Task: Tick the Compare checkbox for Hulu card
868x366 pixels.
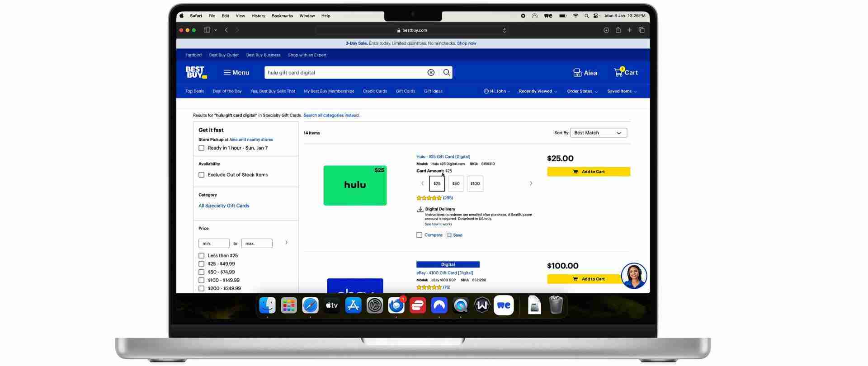Action: (x=420, y=235)
